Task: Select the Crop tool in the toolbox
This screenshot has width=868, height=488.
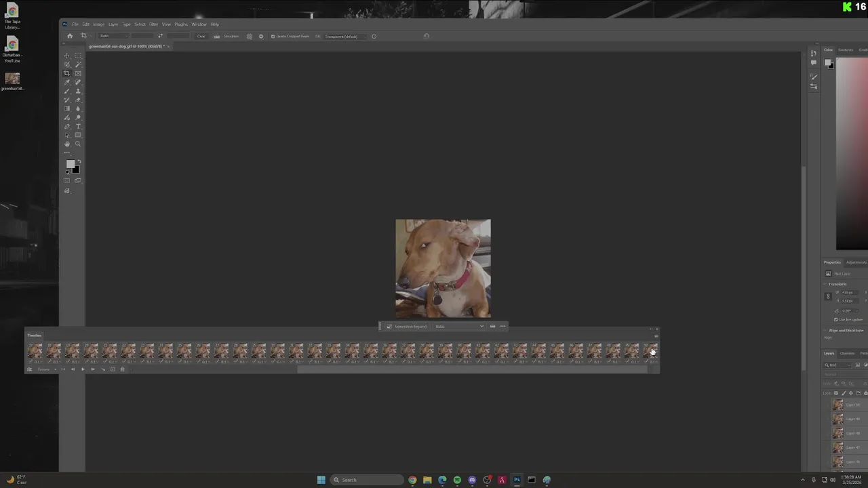Action: click(67, 73)
